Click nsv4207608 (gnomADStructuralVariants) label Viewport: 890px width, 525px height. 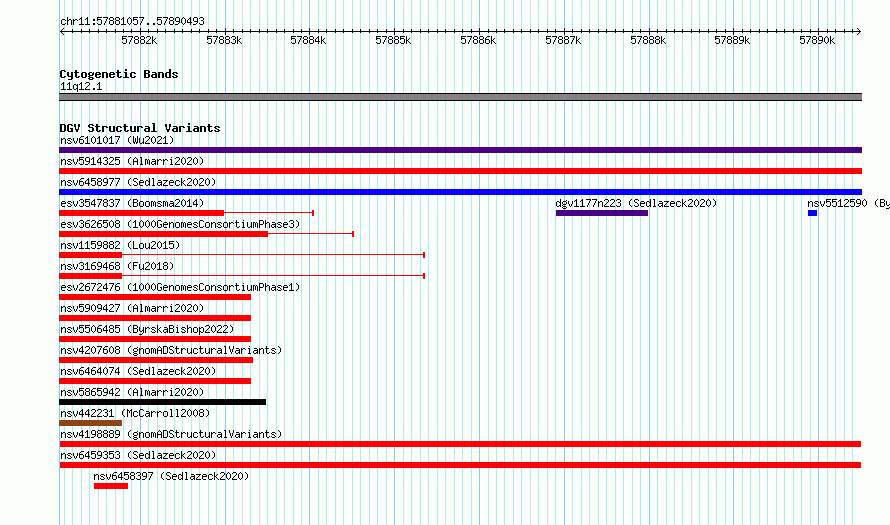tap(171, 350)
